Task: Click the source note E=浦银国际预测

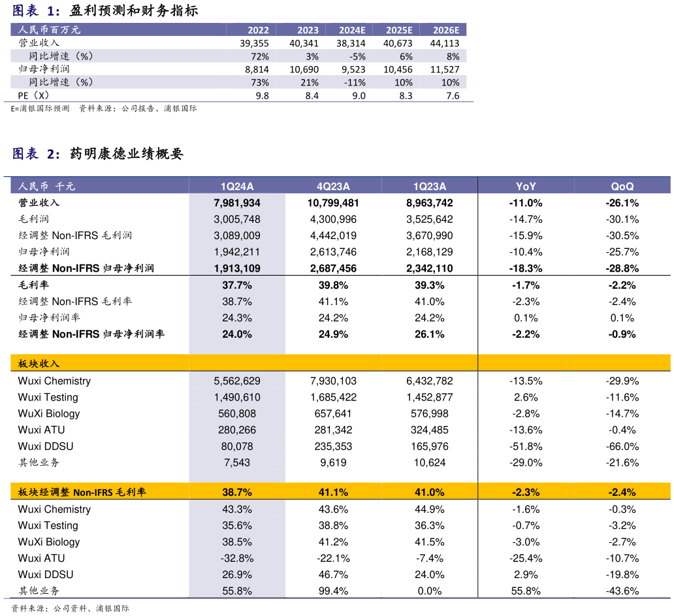Action: [40, 108]
